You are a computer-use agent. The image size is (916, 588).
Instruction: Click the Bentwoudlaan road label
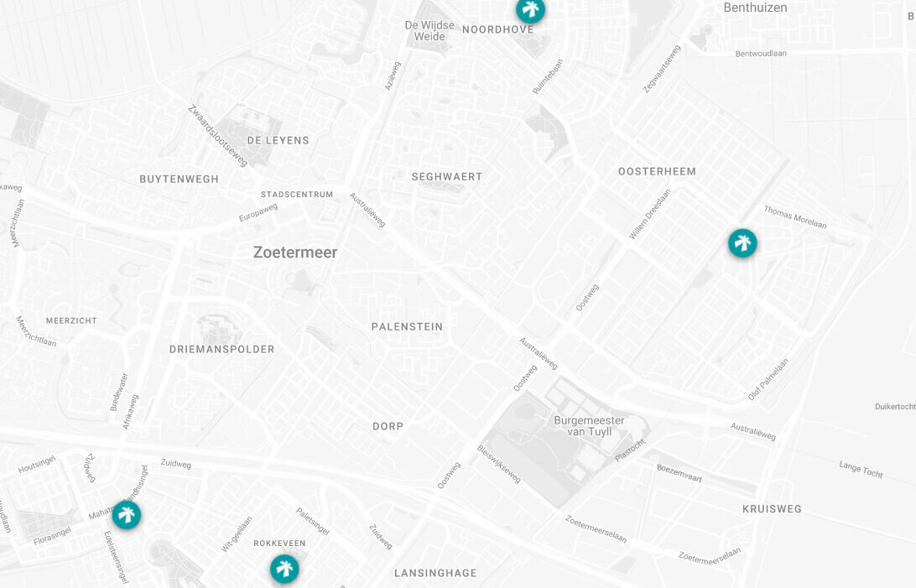[x=761, y=54]
